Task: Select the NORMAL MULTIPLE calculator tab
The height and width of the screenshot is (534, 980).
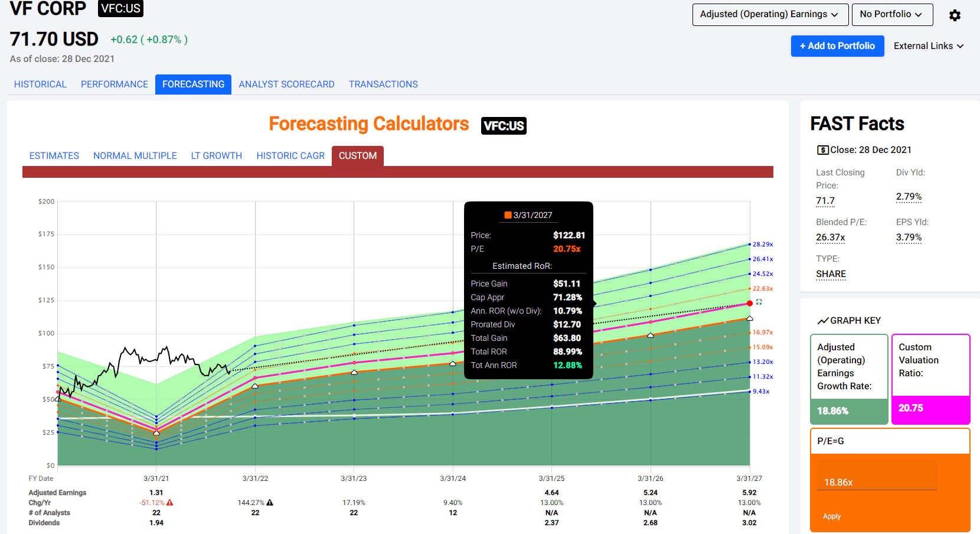Action: tap(135, 156)
